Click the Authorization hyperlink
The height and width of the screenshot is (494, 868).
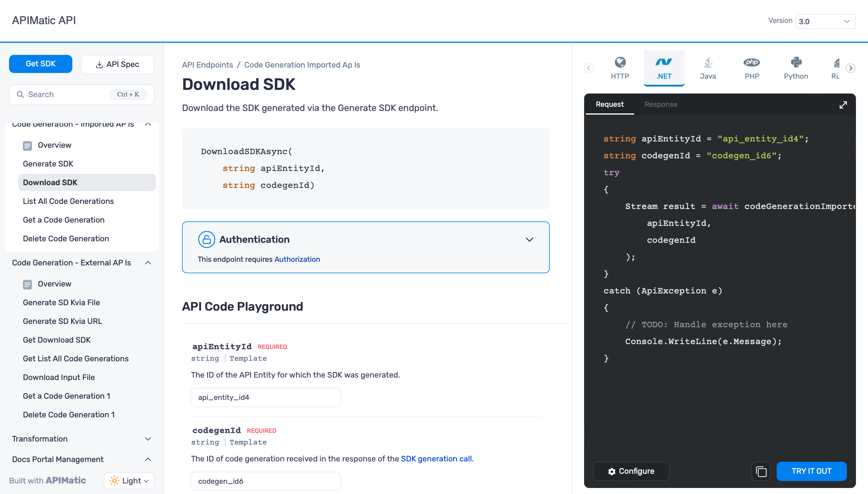(297, 259)
